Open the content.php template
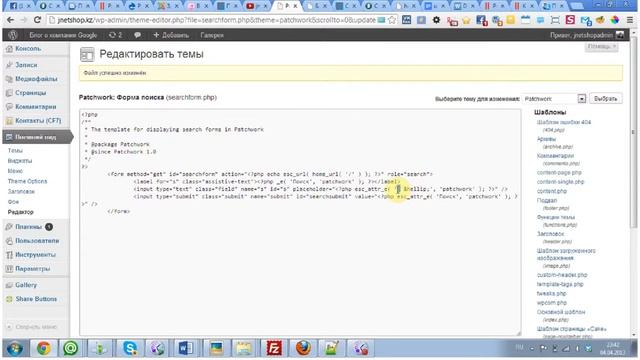640x360 pixels. 552,191
